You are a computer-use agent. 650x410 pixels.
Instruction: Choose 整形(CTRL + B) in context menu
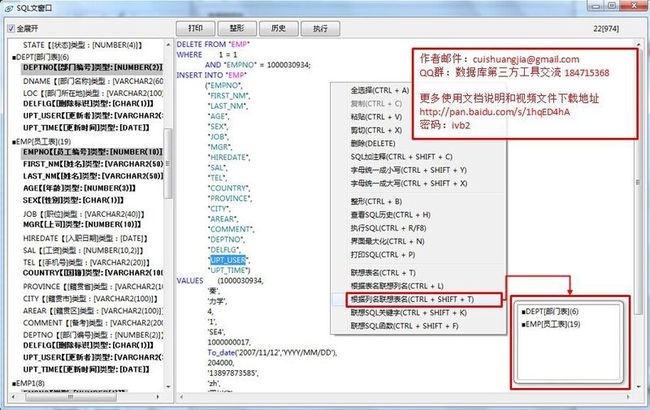[x=376, y=201]
